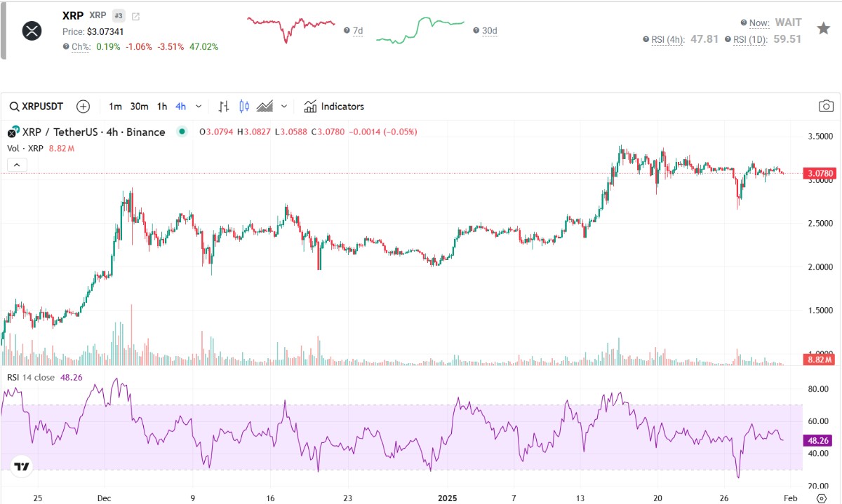
Task: Open the chart style dropdown arrow
Action: 284,107
